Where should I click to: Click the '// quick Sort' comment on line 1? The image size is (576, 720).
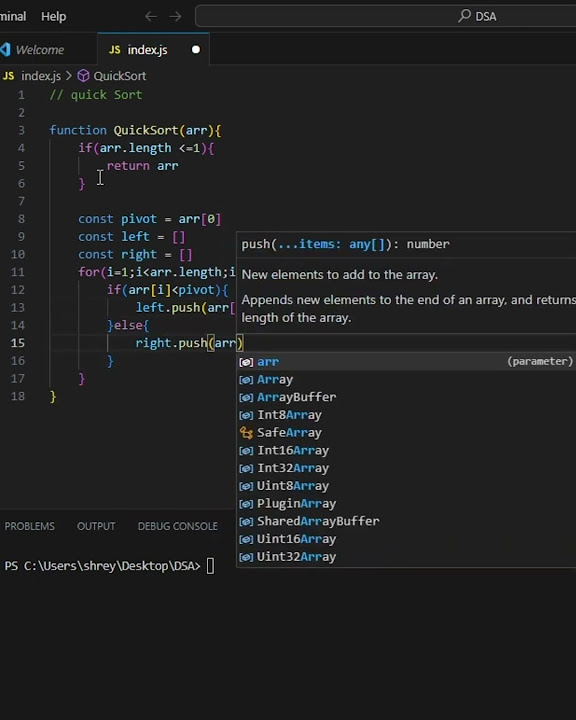tap(96, 95)
